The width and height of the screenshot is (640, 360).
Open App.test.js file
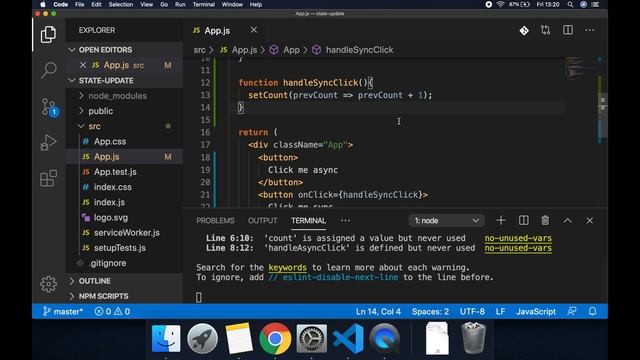pos(115,172)
